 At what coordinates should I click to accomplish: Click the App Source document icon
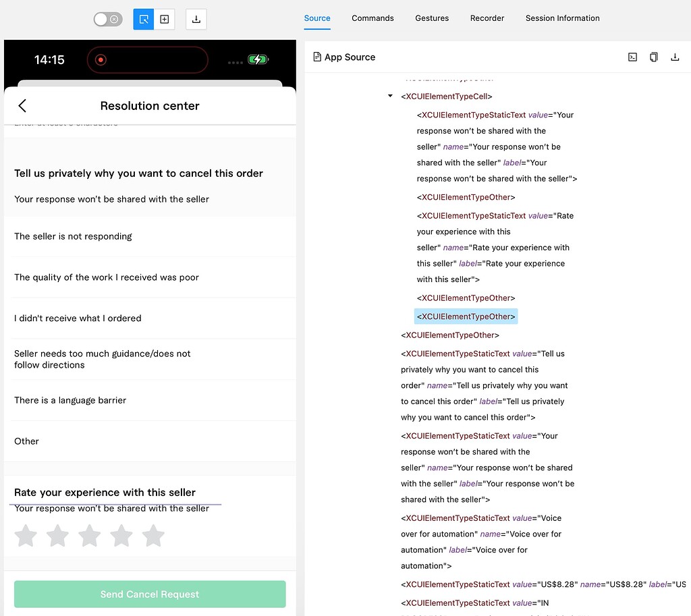[x=317, y=57]
